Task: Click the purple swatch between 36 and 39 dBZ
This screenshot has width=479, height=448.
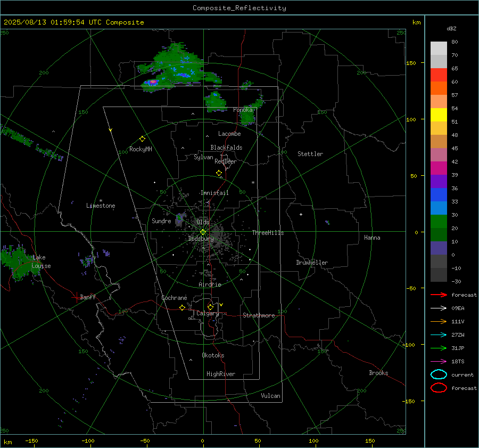Action: click(x=439, y=181)
